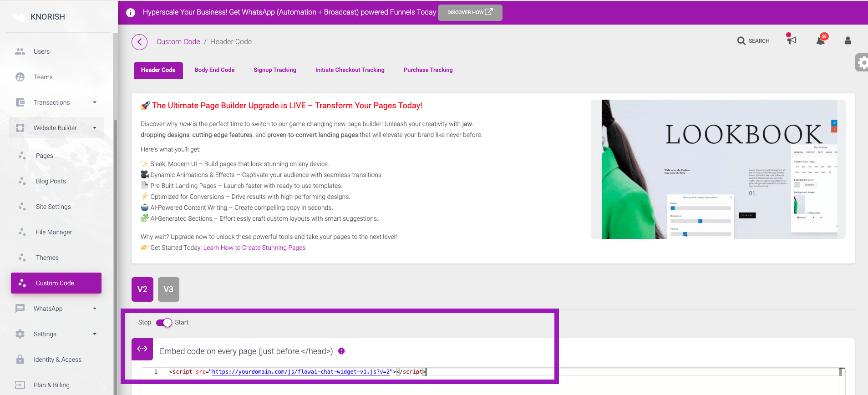The width and height of the screenshot is (868, 395).
Task: Open File Manager in the sidebar
Action: [55, 232]
